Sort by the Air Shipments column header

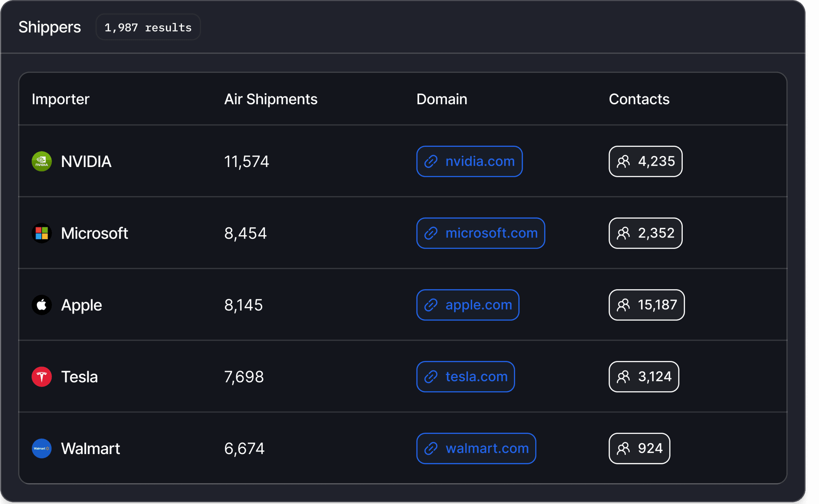point(271,99)
